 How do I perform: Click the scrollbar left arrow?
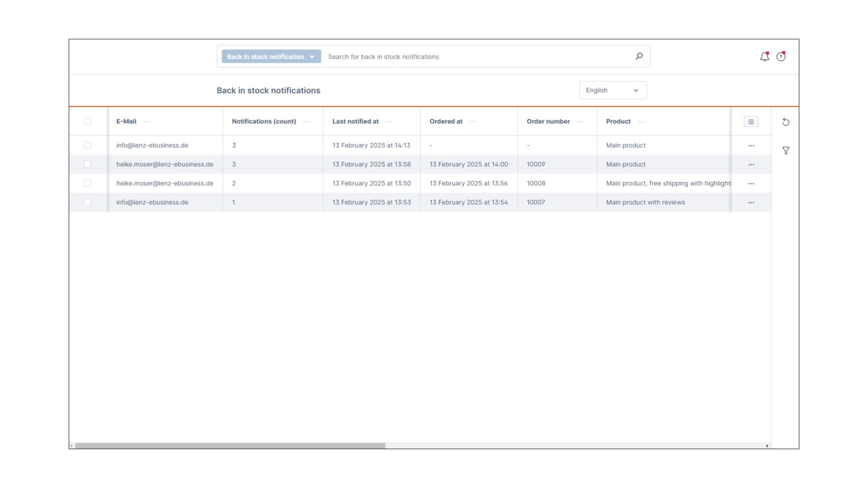coord(71,446)
